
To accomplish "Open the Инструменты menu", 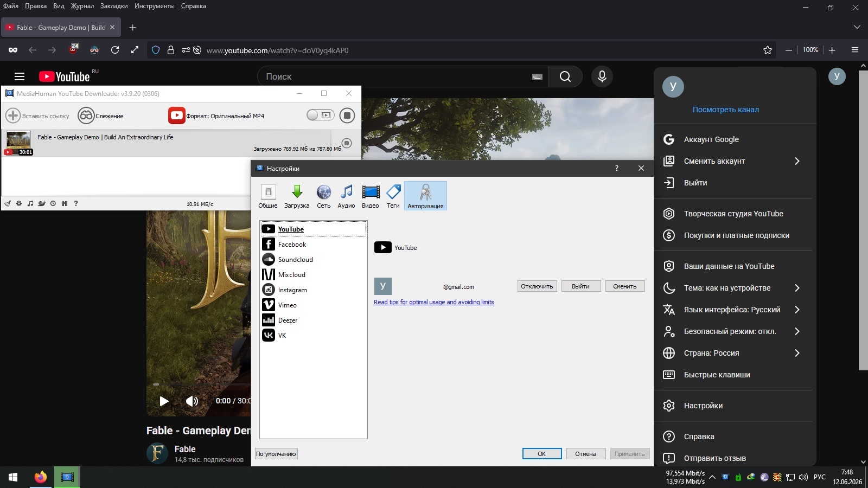I will click(155, 6).
